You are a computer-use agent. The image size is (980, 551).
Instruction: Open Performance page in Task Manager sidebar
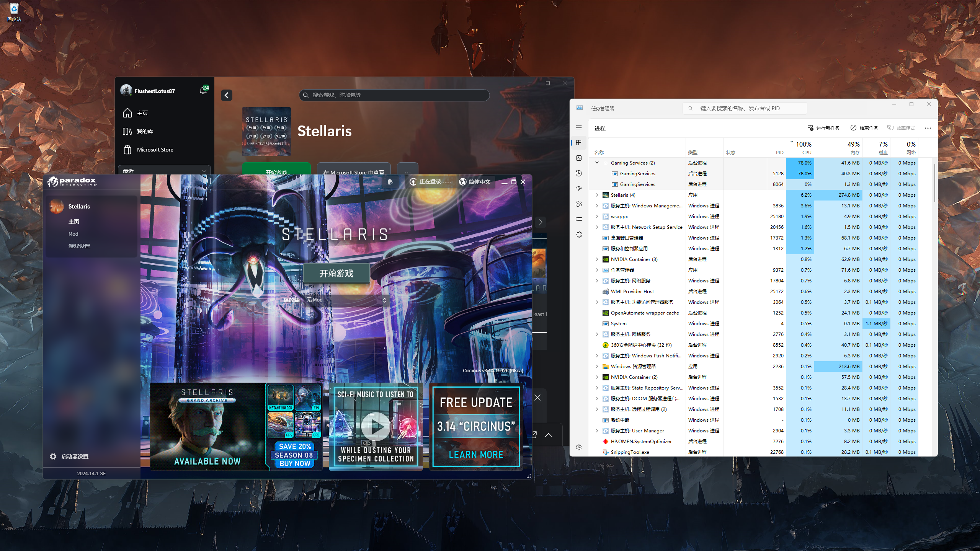pyautogui.click(x=579, y=158)
